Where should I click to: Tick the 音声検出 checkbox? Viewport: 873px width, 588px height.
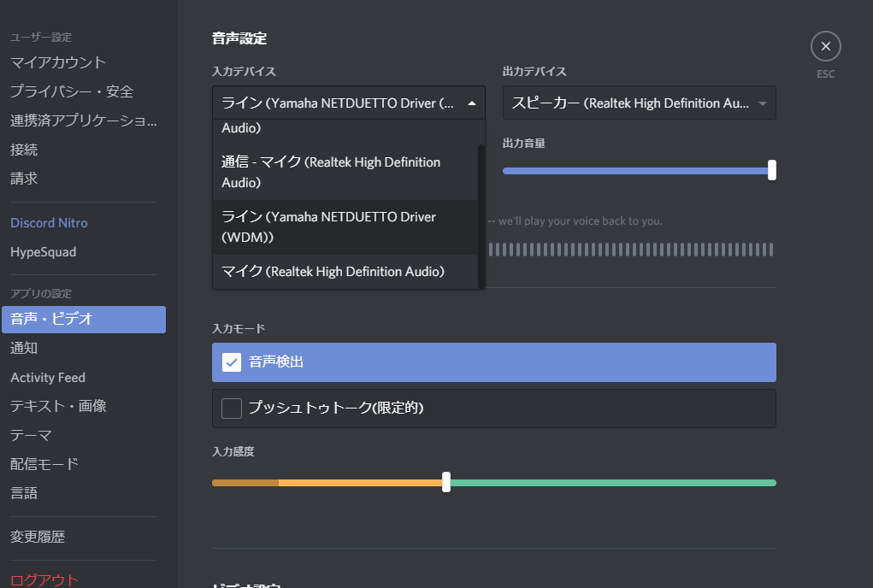[x=232, y=362]
